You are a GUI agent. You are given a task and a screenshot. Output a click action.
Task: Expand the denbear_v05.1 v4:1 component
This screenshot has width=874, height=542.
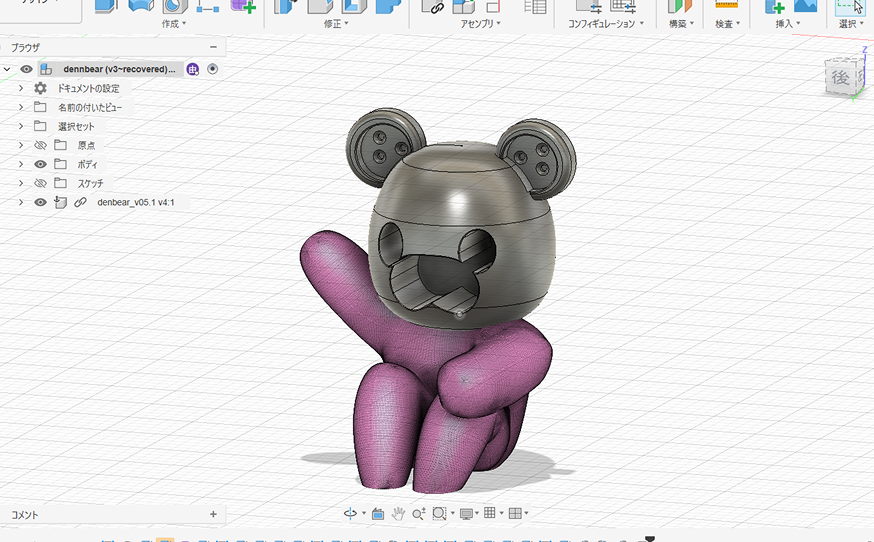click(20, 202)
